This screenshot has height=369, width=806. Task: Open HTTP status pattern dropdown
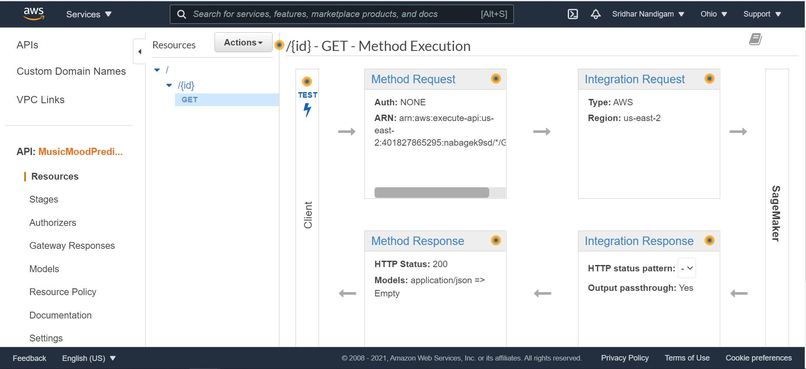(x=687, y=268)
